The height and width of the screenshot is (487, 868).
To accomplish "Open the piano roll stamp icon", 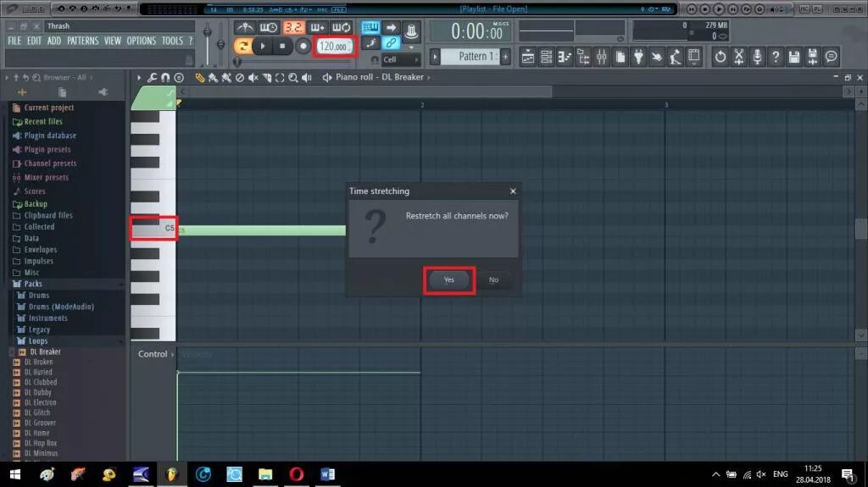I will (x=179, y=77).
